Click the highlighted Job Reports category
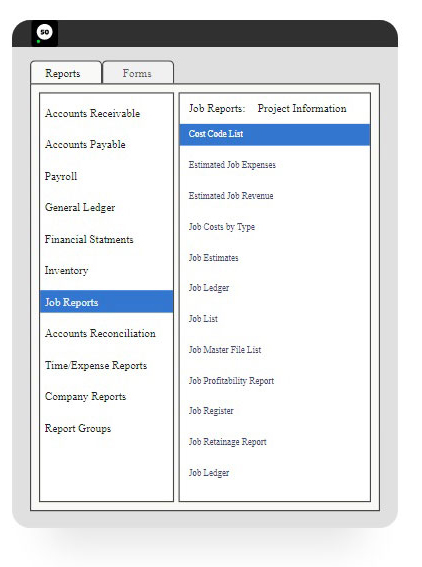Screen dimensions: 422x567 (106, 302)
